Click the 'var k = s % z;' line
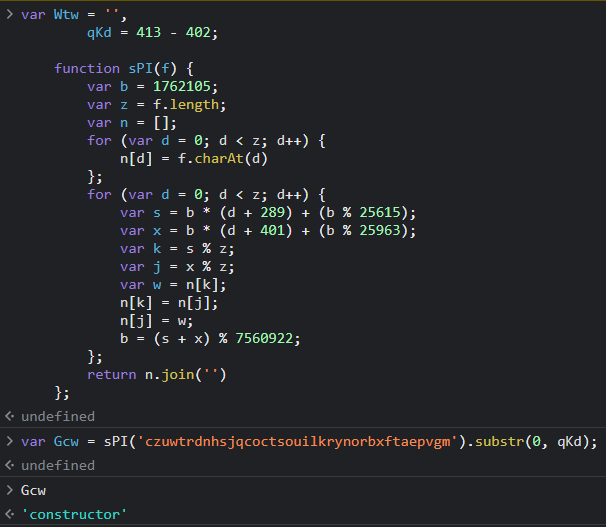The height and width of the screenshot is (527, 606). 177,249
